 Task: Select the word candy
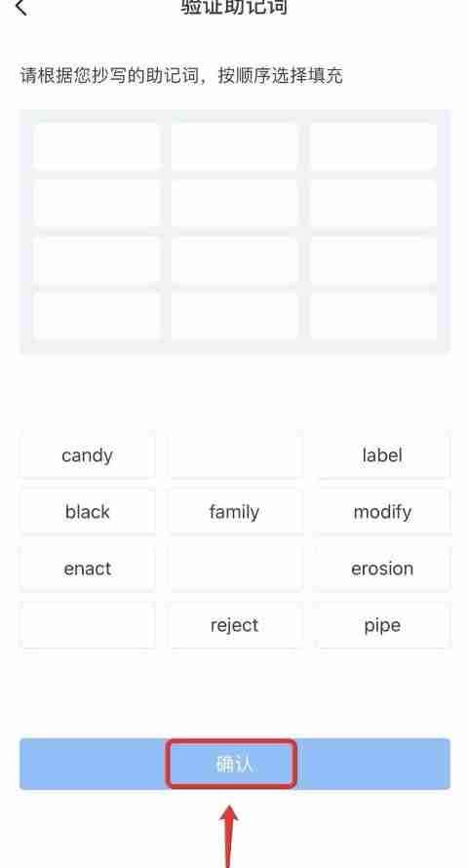click(x=88, y=455)
